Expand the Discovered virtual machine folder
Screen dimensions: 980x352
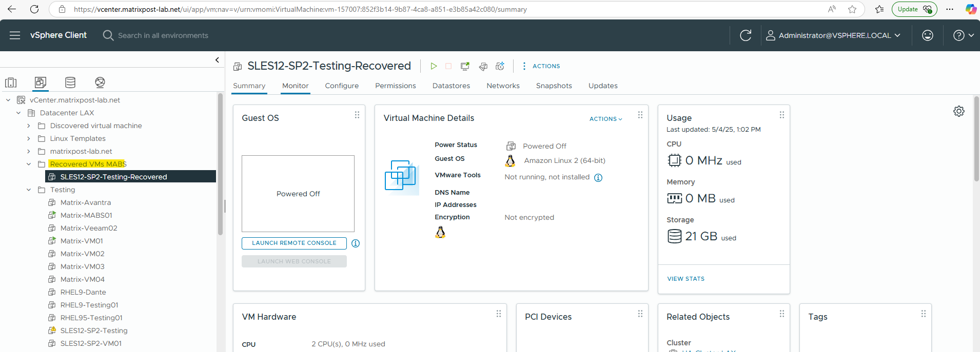[29, 126]
